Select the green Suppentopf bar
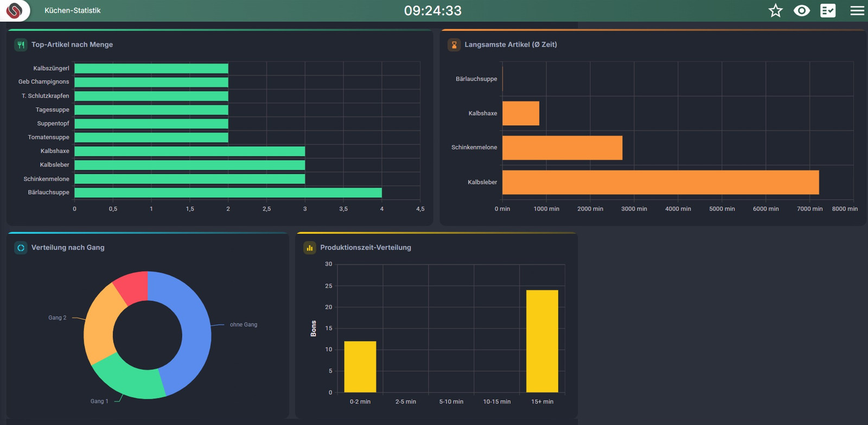The height and width of the screenshot is (425, 868). pos(151,124)
